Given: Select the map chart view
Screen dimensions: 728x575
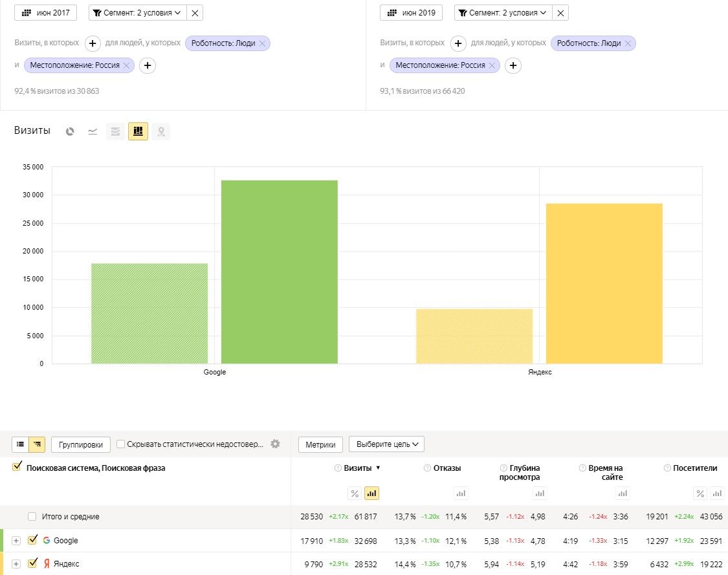Looking at the screenshot, I should click(160, 131).
